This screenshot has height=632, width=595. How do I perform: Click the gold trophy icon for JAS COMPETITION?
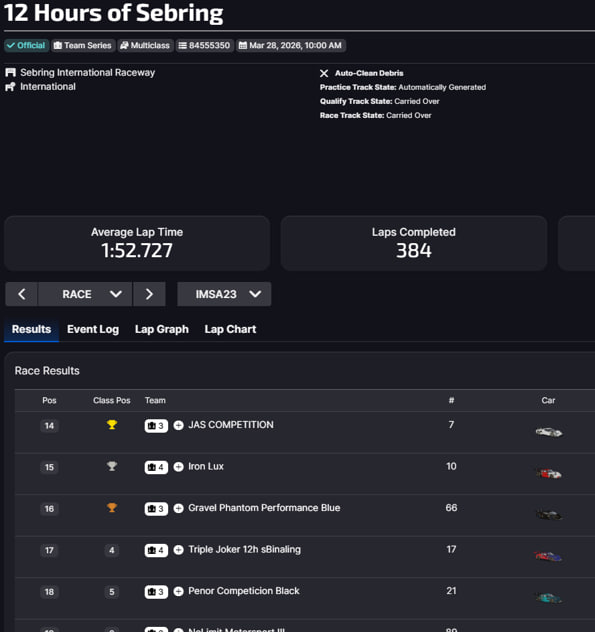[112, 424]
